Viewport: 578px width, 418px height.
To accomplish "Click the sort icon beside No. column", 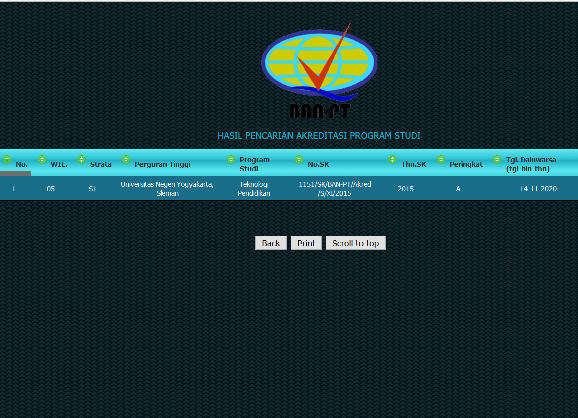I will point(7,159).
